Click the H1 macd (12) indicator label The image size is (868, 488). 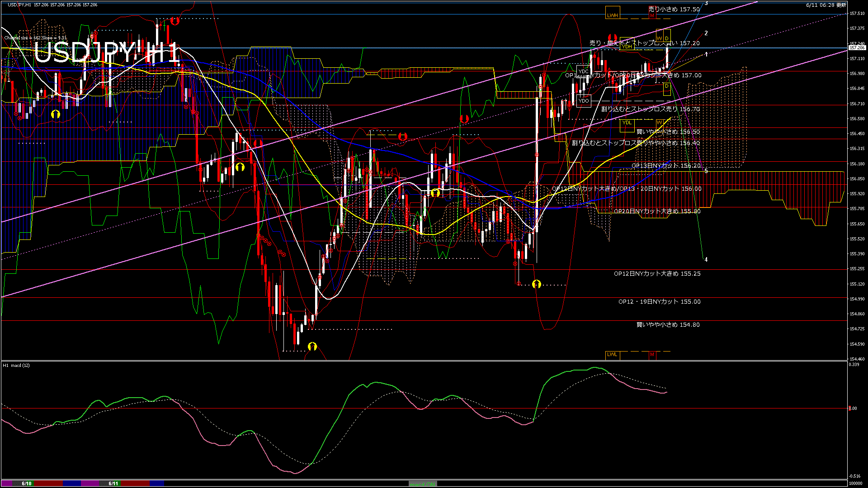pyautogui.click(x=16, y=365)
